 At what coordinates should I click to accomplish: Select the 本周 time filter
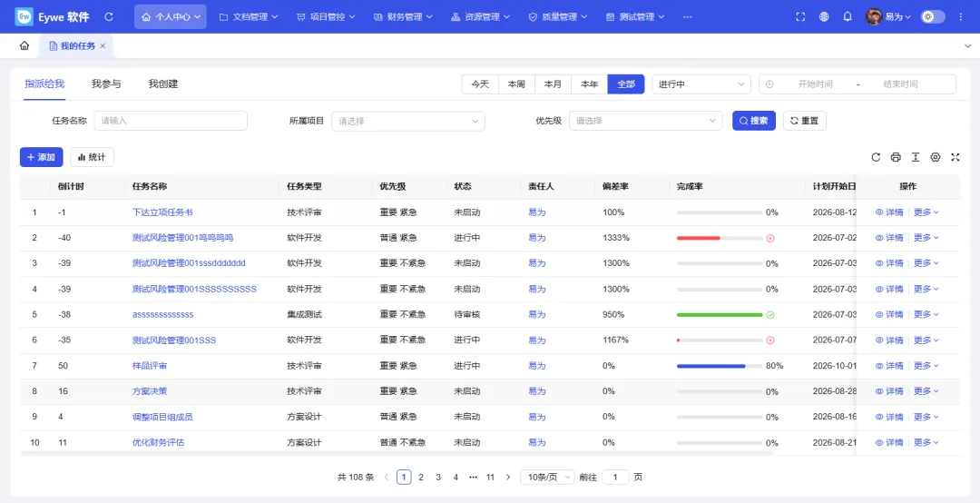click(x=516, y=84)
